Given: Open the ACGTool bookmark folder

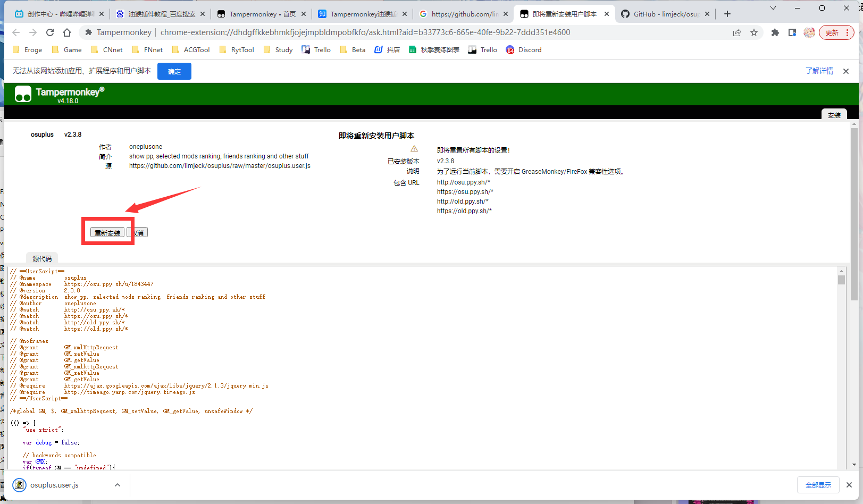Looking at the screenshot, I should click(x=191, y=50).
